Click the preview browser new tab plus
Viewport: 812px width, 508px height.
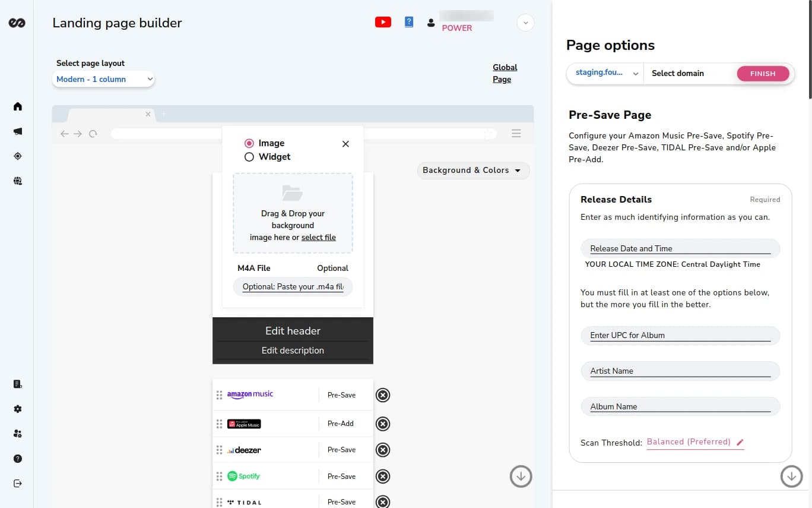(x=164, y=114)
